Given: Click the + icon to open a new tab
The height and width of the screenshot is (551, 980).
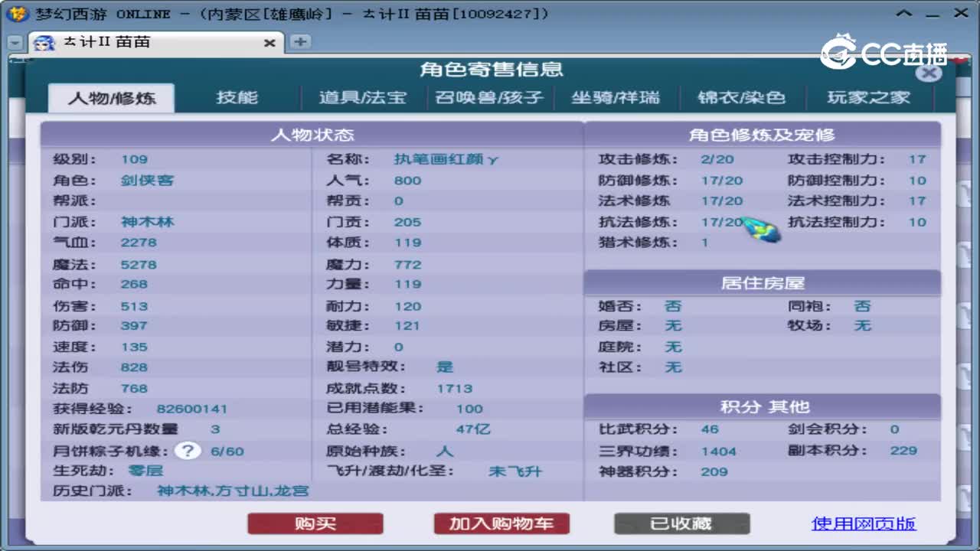Looking at the screenshot, I should click(x=299, y=44).
